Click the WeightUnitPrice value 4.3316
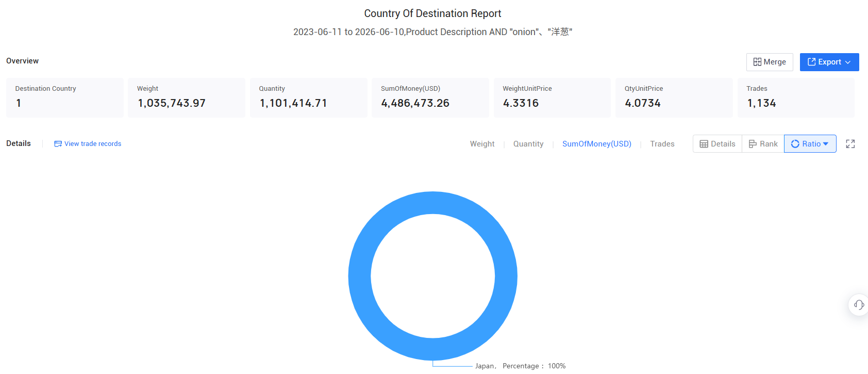Screen dimensions: 868x374 pos(521,103)
